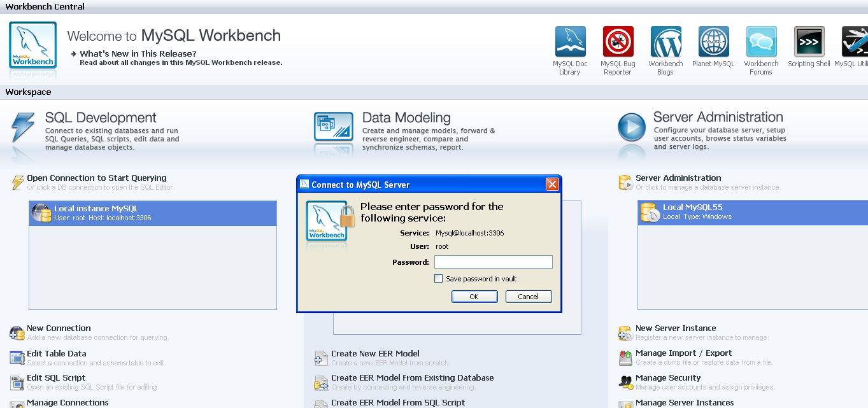Click the Create New EER Model icon

321,358
